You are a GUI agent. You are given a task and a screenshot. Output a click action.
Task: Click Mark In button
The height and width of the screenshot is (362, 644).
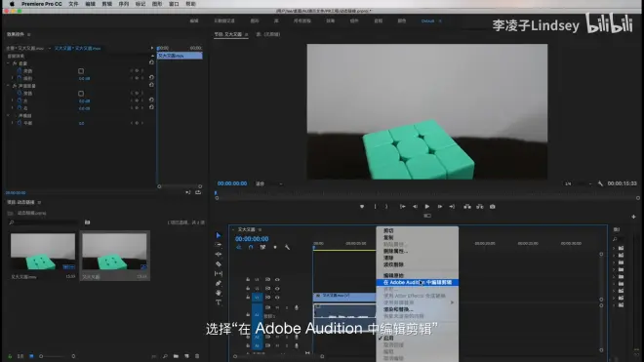[x=375, y=207]
